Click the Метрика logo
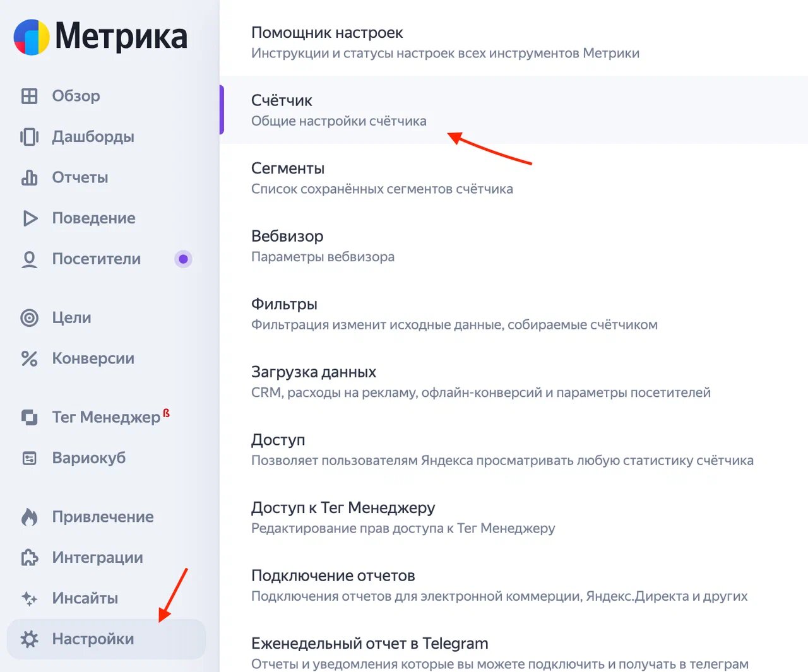This screenshot has height=672, width=808. tap(100, 37)
